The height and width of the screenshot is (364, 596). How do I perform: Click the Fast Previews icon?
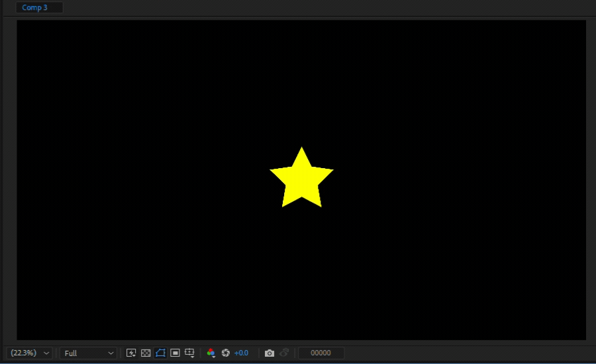[131, 353]
